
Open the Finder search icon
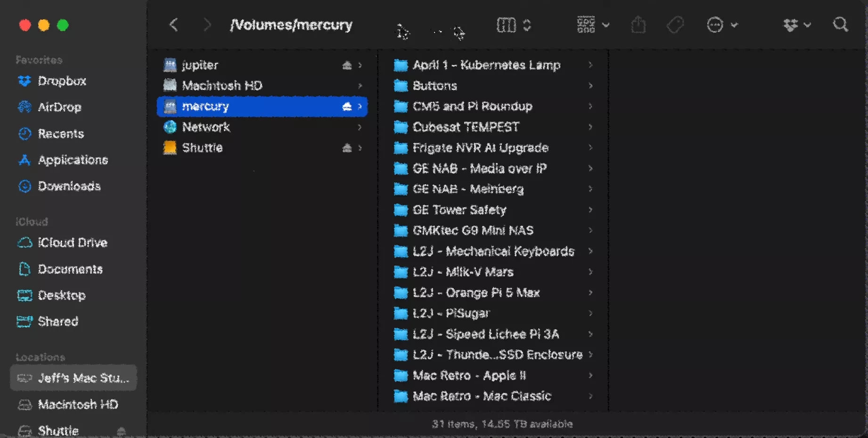(x=840, y=25)
